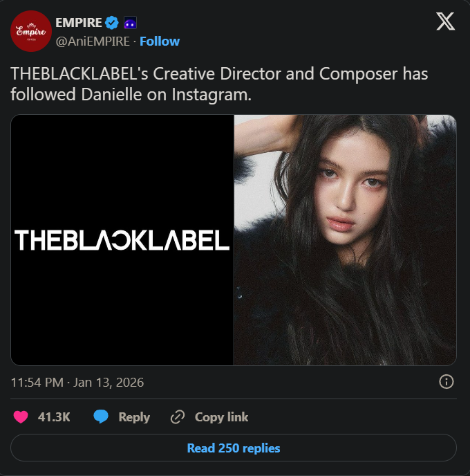The width and height of the screenshot is (470, 476).
Task: Open the X logo icon
Action: tap(445, 21)
